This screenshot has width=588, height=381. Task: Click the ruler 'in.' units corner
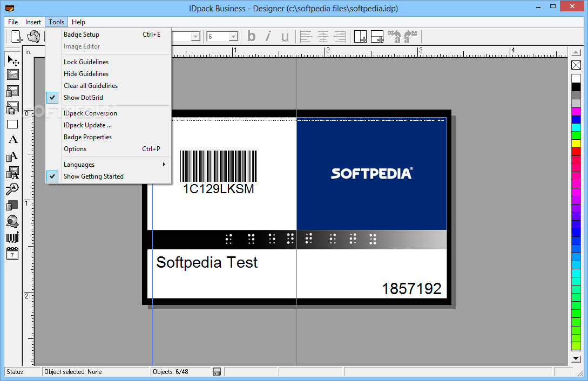pyautogui.click(x=28, y=52)
